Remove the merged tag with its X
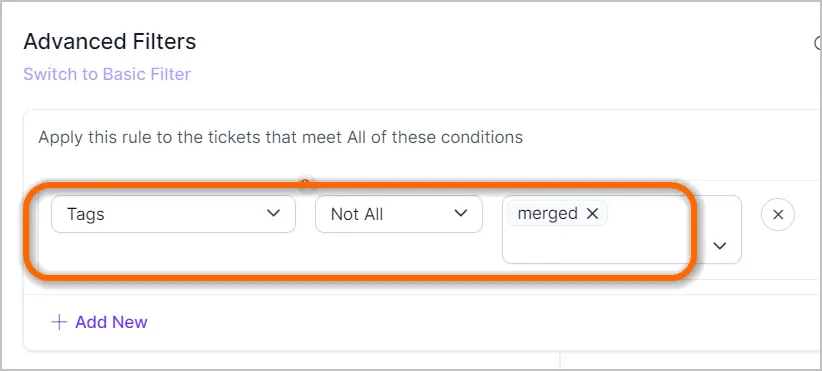Viewport: 822px width, 371px height. [592, 213]
